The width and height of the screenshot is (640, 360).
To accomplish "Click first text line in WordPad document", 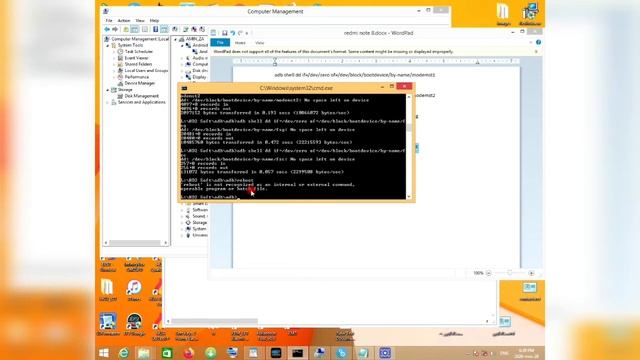I will 355,75.
